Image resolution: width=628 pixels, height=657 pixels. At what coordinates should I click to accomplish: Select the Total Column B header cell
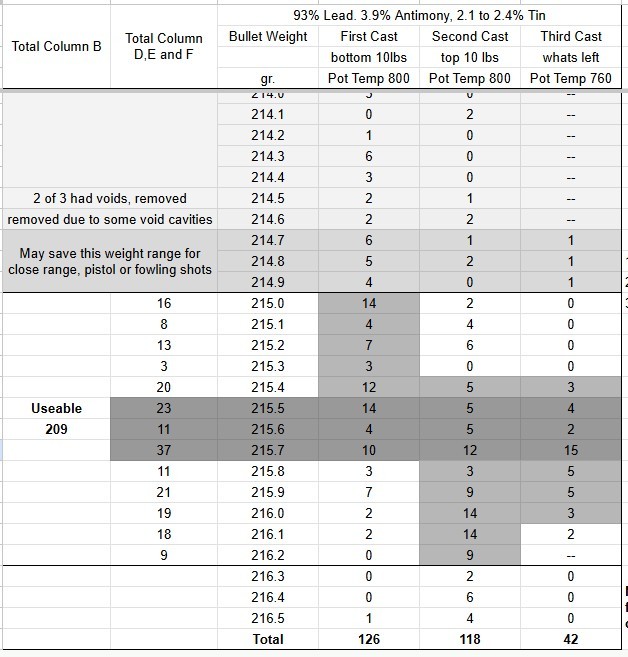click(56, 47)
